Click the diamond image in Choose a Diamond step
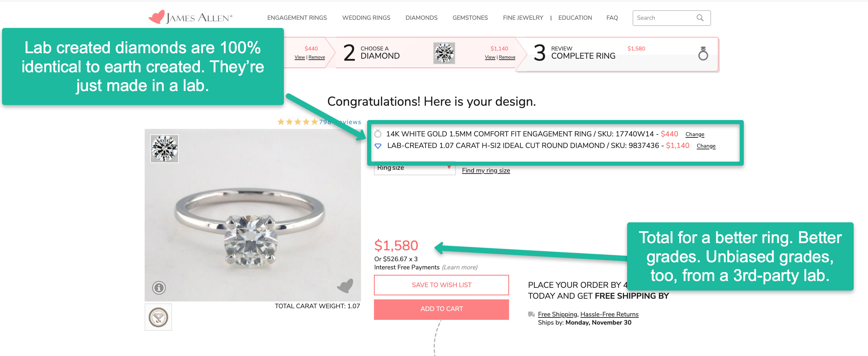 (x=444, y=53)
